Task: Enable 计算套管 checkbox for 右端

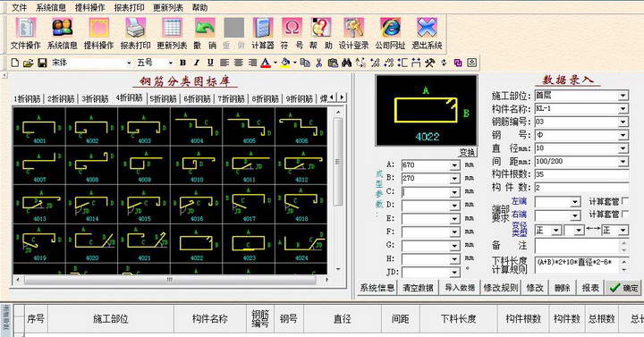Action: click(625, 214)
